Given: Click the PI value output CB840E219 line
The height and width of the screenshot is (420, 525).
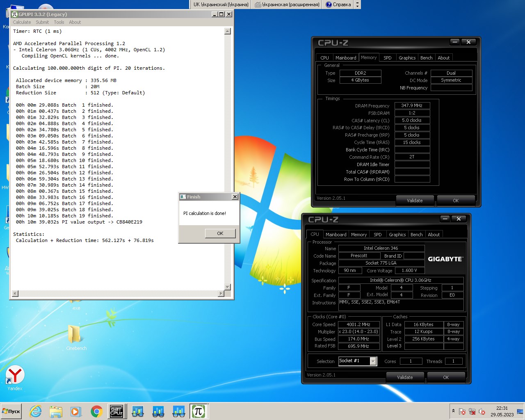Looking at the screenshot, I should click(79, 222).
